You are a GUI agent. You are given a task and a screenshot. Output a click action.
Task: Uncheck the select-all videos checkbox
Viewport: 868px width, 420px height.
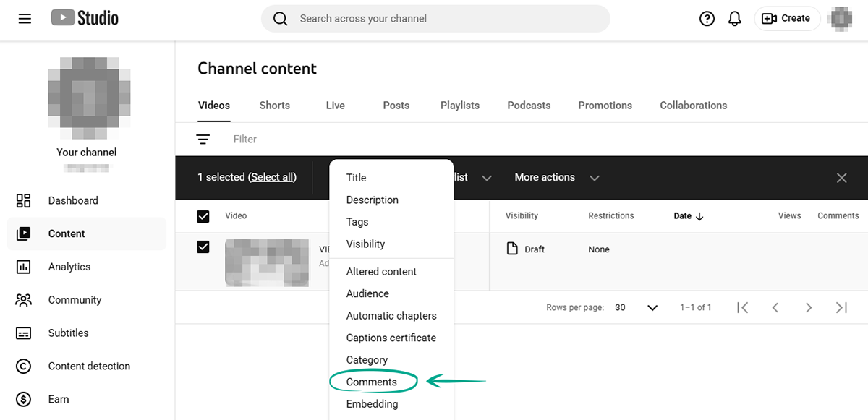(203, 216)
